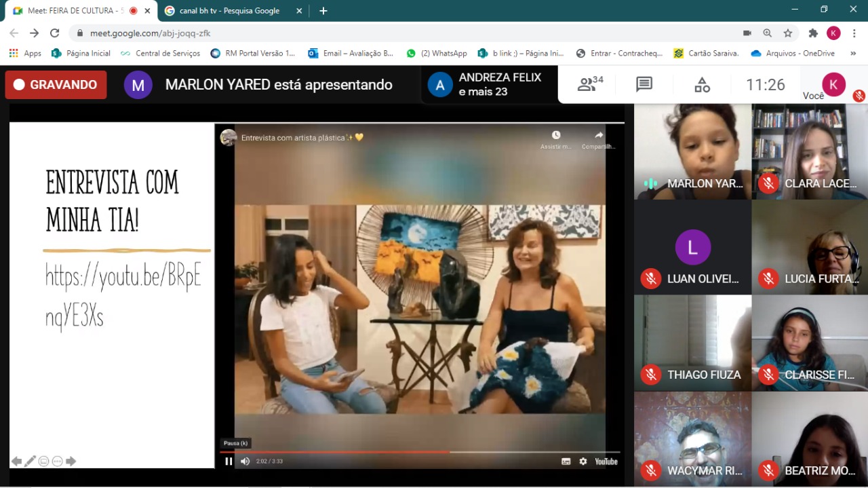Image resolution: width=868 pixels, height=488 pixels.
Task: Mute the YouTube video volume
Action: tap(245, 462)
